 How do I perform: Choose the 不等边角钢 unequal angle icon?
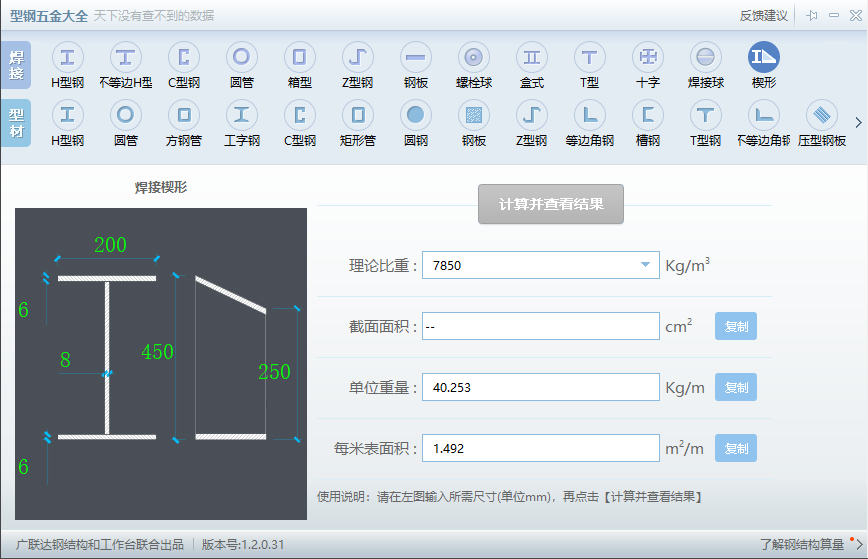pyautogui.click(x=764, y=115)
